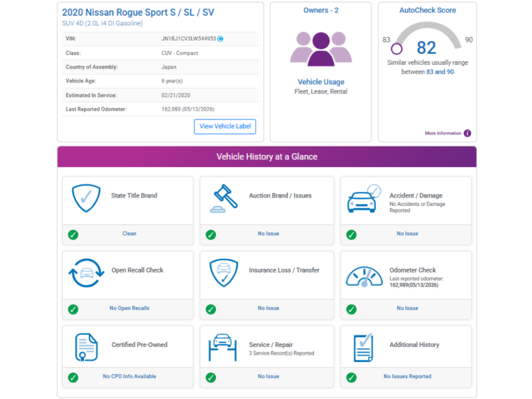Click the Additional History label
This screenshot has height=399, width=532.
pos(414,345)
